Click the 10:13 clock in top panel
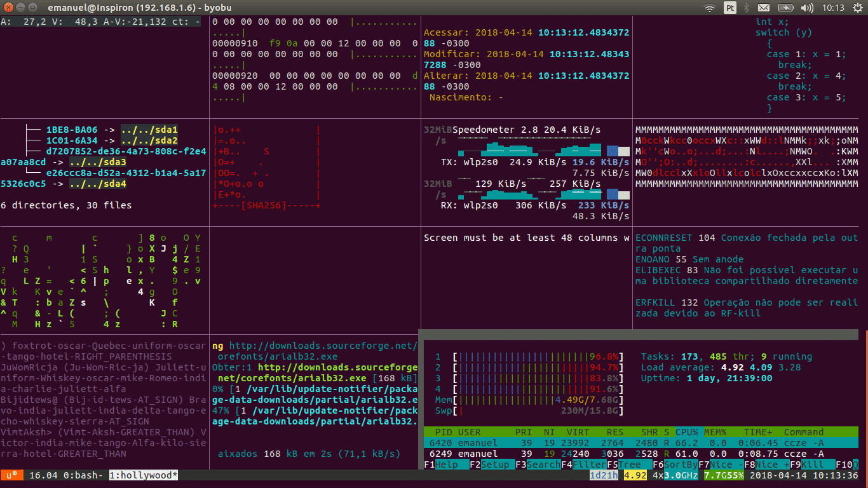 click(x=833, y=8)
